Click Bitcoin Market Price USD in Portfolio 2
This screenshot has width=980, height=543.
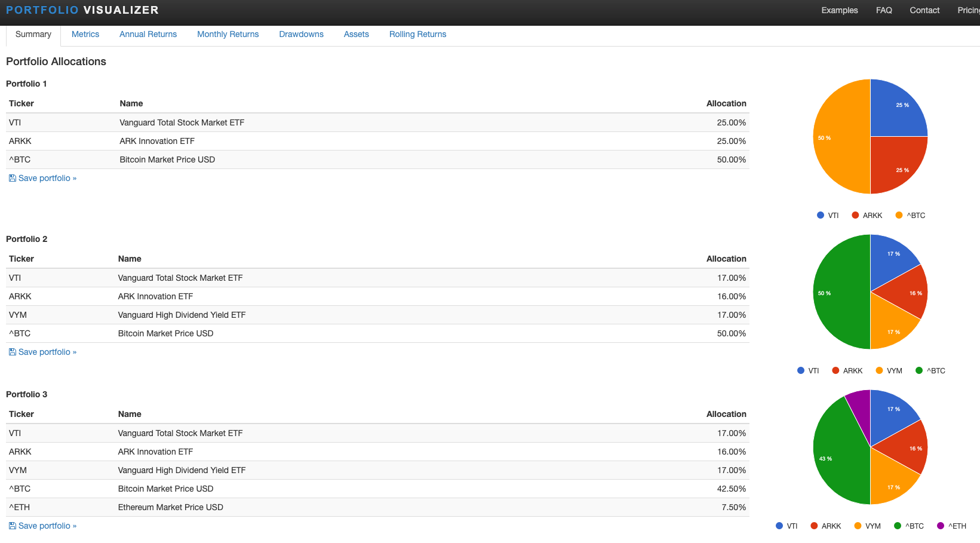pyautogui.click(x=166, y=333)
